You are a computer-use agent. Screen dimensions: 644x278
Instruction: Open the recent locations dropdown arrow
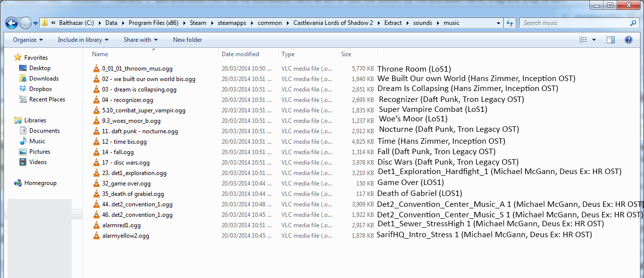click(x=35, y=23)
